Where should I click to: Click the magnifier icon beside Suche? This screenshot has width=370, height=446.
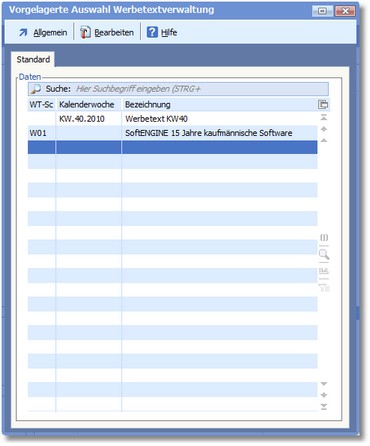35,89
